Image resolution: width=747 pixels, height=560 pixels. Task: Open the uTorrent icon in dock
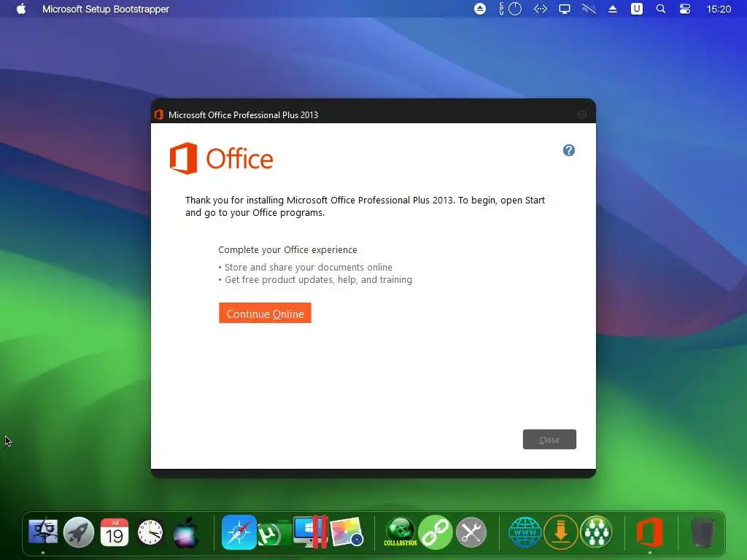coord(274,533)
